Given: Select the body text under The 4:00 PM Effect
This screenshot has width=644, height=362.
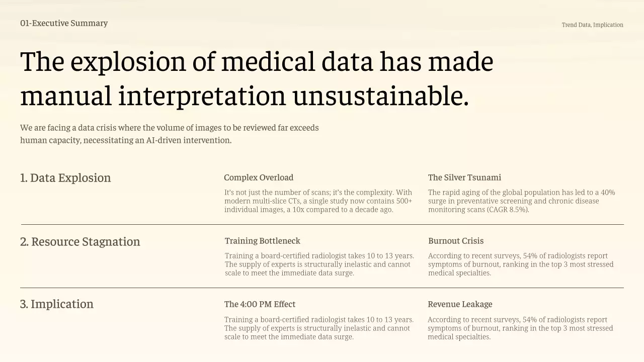Looking at the screenshot, I should 318,328.
